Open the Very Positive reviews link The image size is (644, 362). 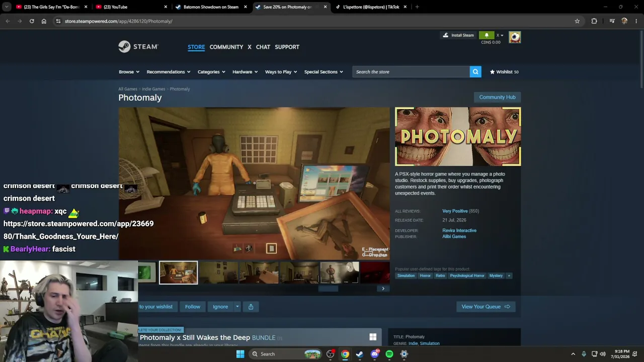(455, 211)
